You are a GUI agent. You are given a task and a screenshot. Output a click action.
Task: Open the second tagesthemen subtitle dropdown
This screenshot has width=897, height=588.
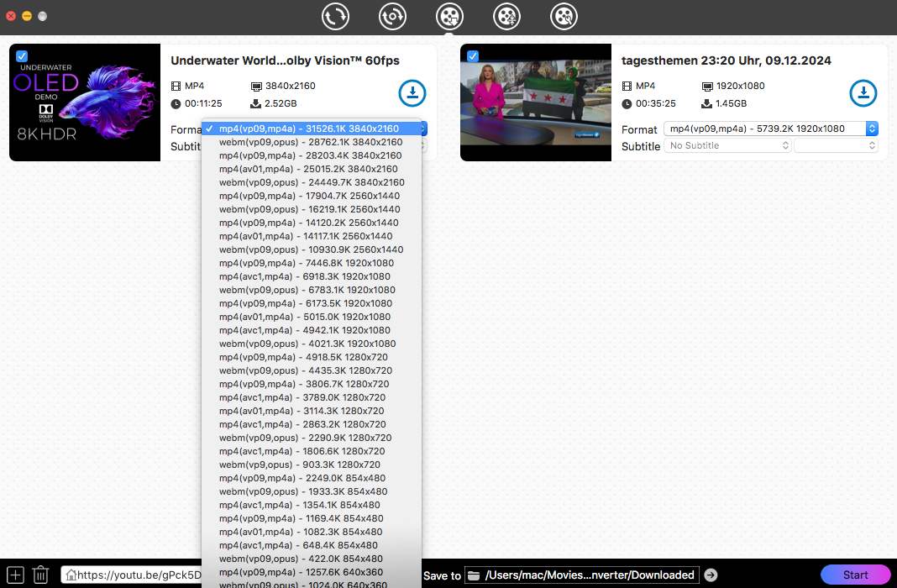pos(836,145)
